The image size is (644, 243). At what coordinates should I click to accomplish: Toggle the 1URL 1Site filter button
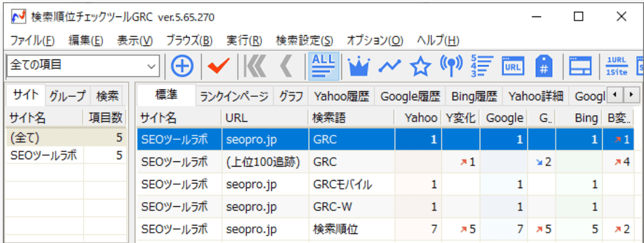(x=615, y=66)
